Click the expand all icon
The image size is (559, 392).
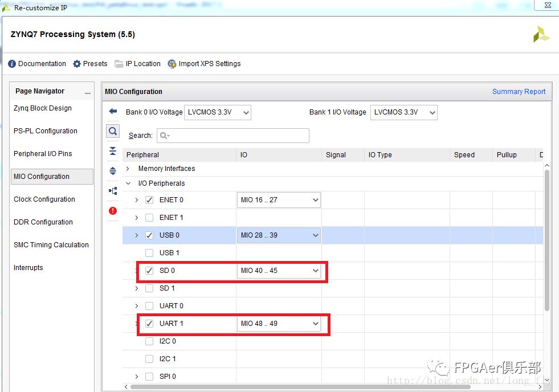point(113,171)
